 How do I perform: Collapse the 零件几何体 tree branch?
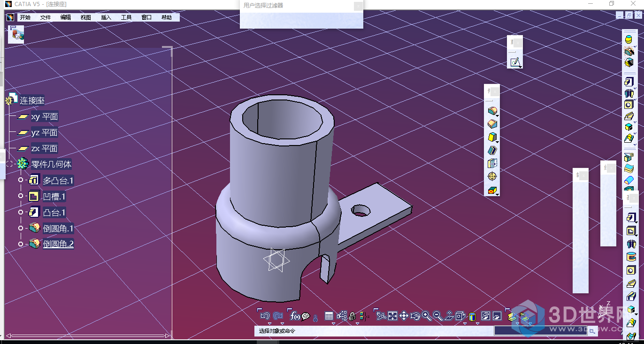coord(9,164)
